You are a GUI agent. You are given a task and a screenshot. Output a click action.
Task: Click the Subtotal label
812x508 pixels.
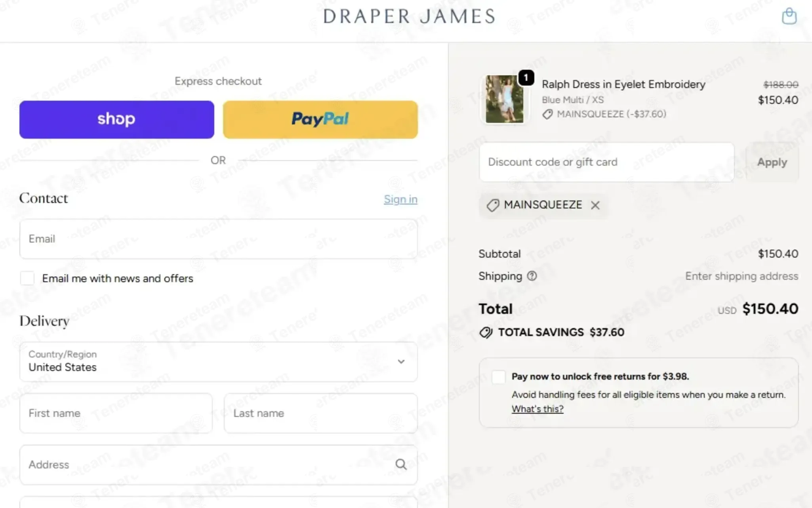pos(499,254)
